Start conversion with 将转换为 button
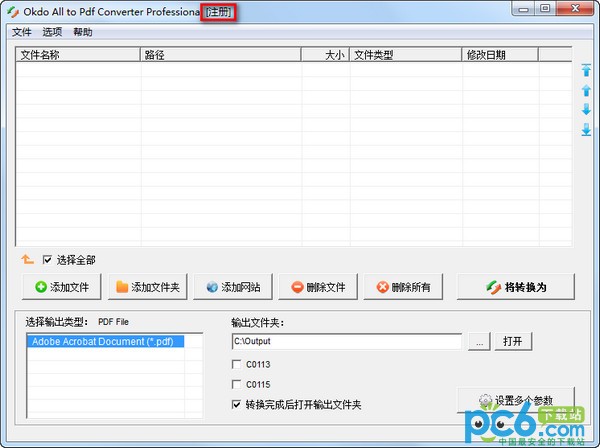This screenshot has height=448, width=600. point(516,287)
